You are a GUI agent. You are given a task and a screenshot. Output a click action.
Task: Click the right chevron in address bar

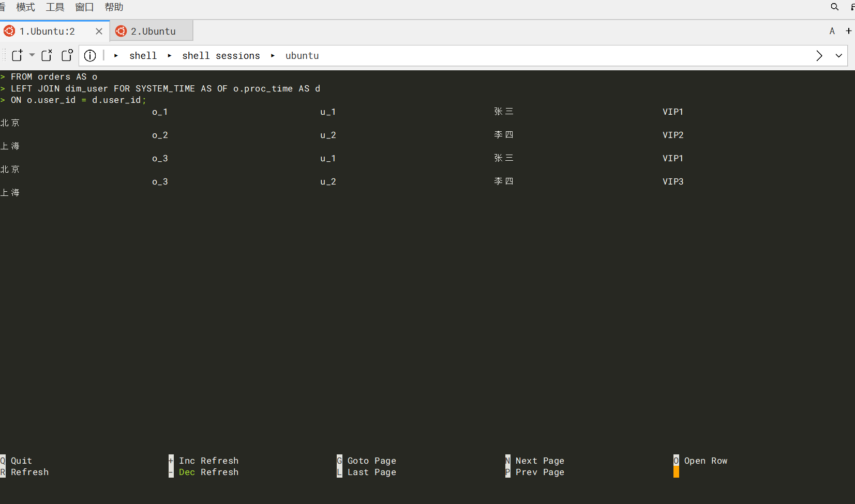[x=819, y=56]
